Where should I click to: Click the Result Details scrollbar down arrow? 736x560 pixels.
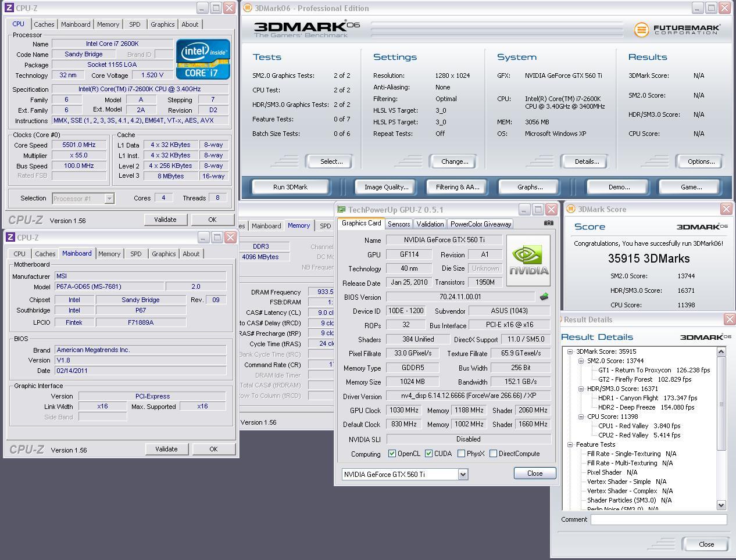point(721,505)
